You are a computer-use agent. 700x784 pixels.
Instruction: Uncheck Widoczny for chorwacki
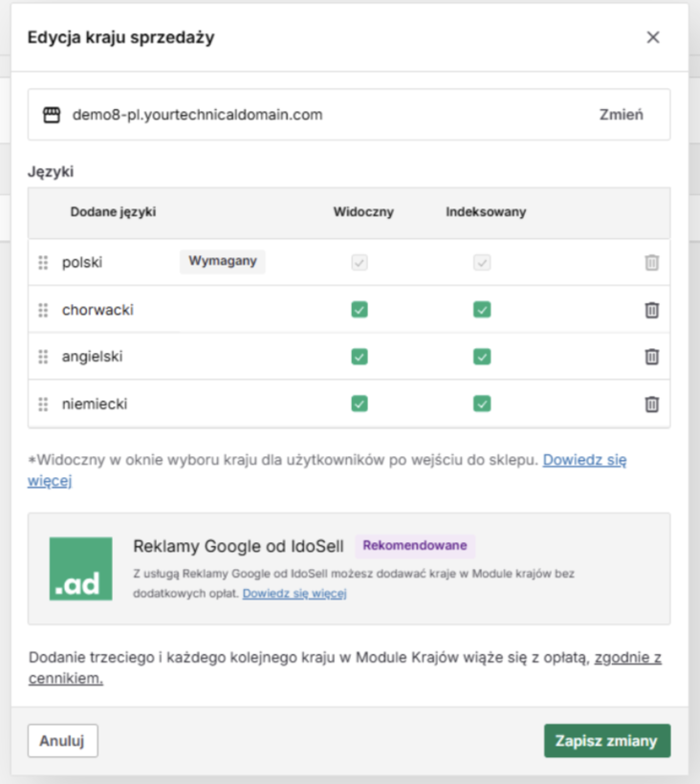point(360,310)
